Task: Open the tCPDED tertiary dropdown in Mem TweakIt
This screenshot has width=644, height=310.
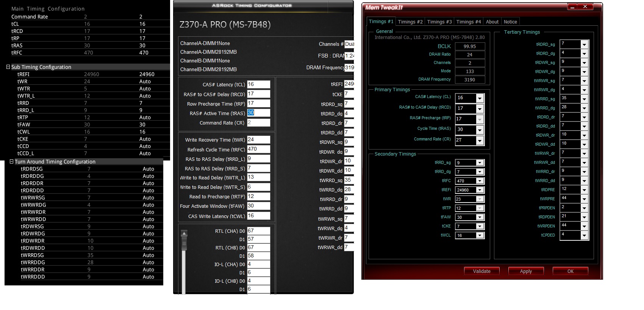Action: point(584,235)
